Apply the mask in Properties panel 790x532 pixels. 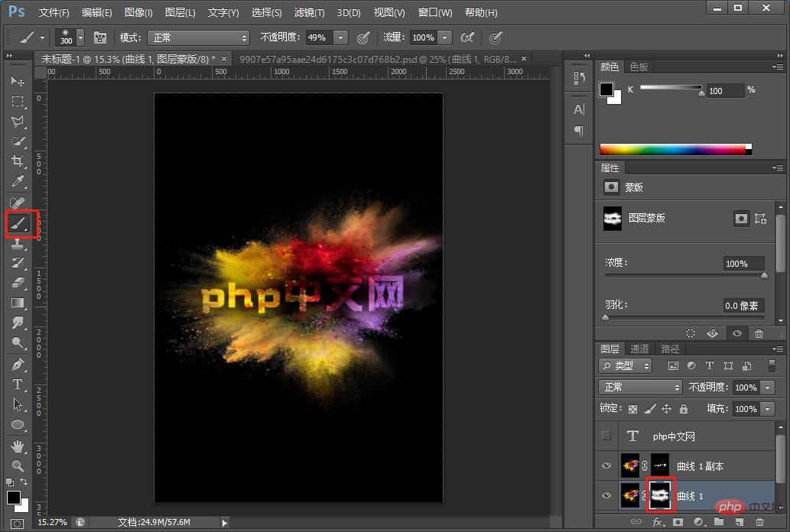[713, 333]
